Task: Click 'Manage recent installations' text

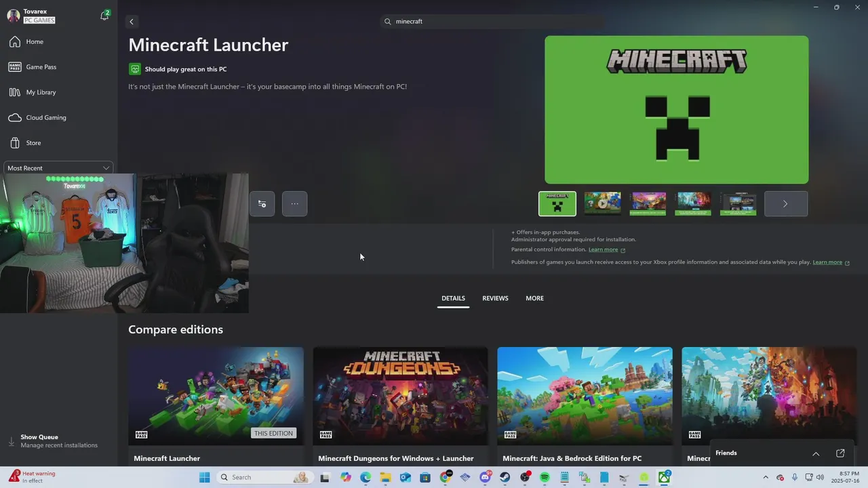Action: [x=59, y=445]
